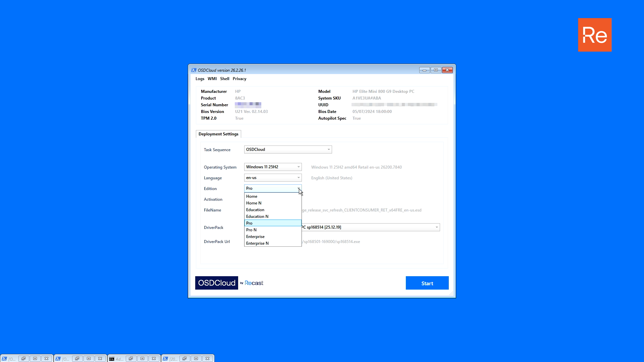Maximize the minimized Administrator cmd window

[142, 359]
